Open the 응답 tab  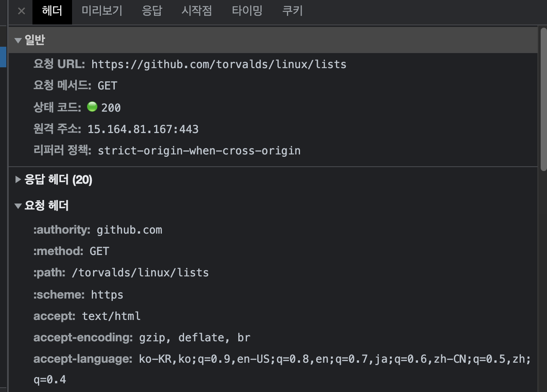pyautogui.click(x=152, y=11)
